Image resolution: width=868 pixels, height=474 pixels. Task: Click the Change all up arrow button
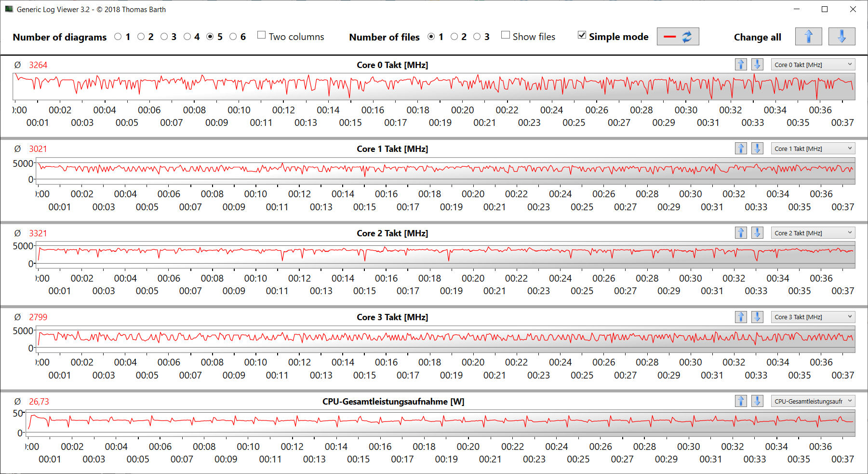[x=808, y=37]
